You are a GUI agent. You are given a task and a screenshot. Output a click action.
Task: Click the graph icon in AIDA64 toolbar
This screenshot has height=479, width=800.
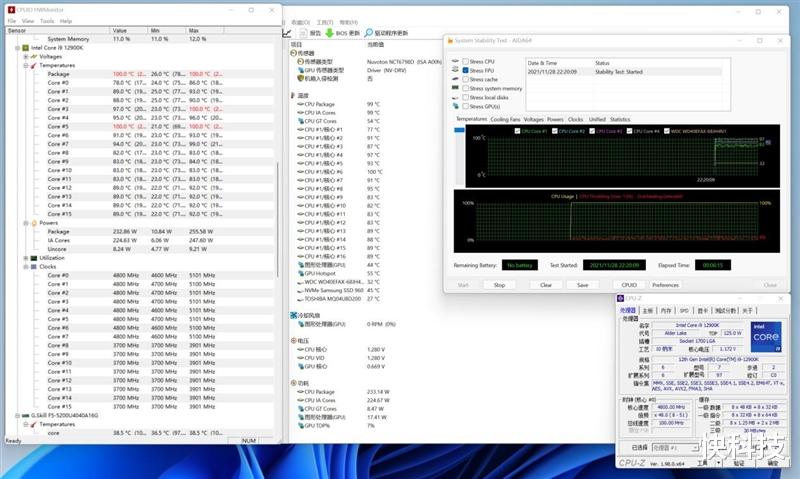click(287, 33)
